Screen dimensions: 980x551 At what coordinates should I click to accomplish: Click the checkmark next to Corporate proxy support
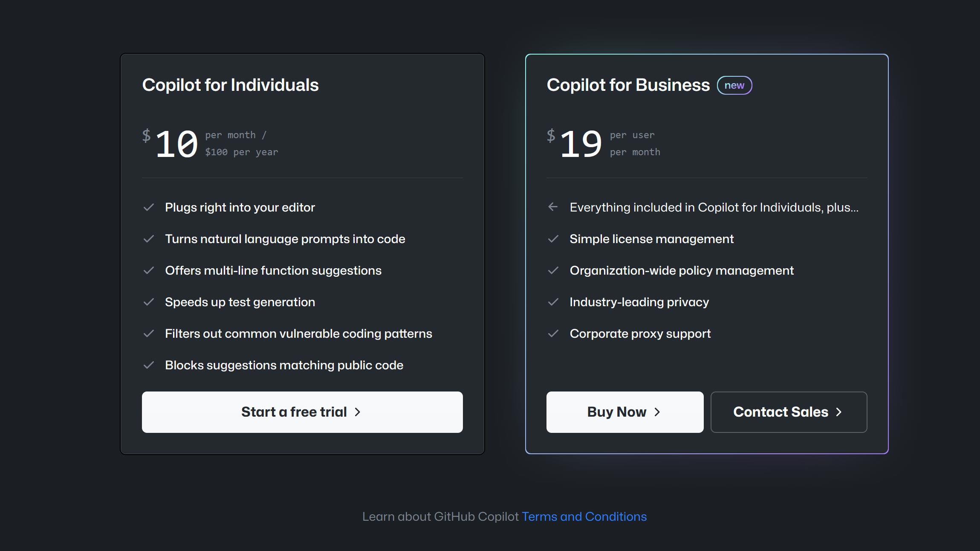click(553, 333)
